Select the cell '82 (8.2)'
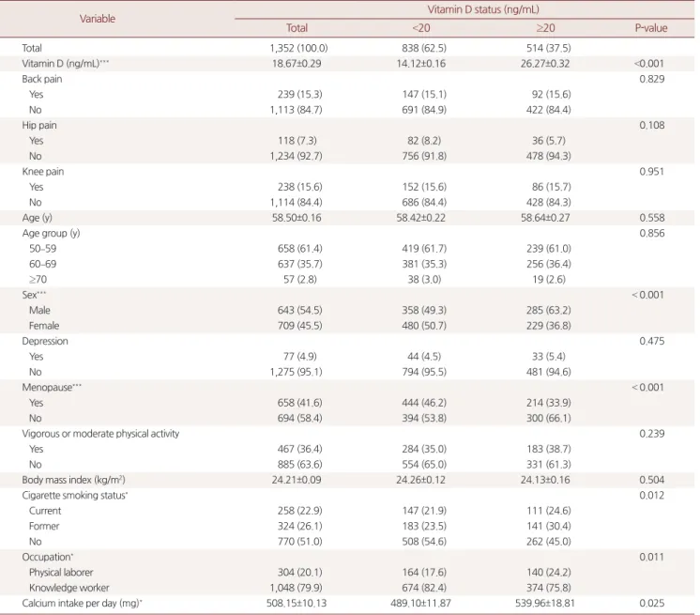700x615 pixels. coord(424,141)
